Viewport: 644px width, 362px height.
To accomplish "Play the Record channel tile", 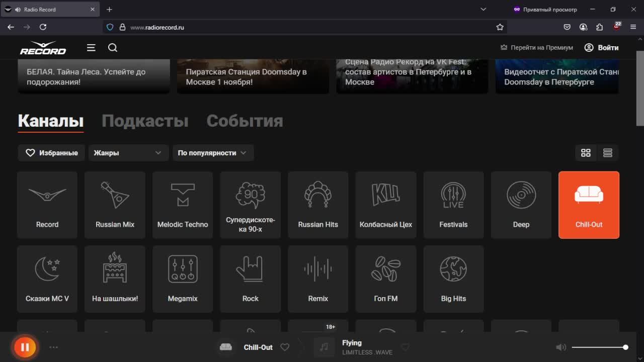I will pos(47,205).
